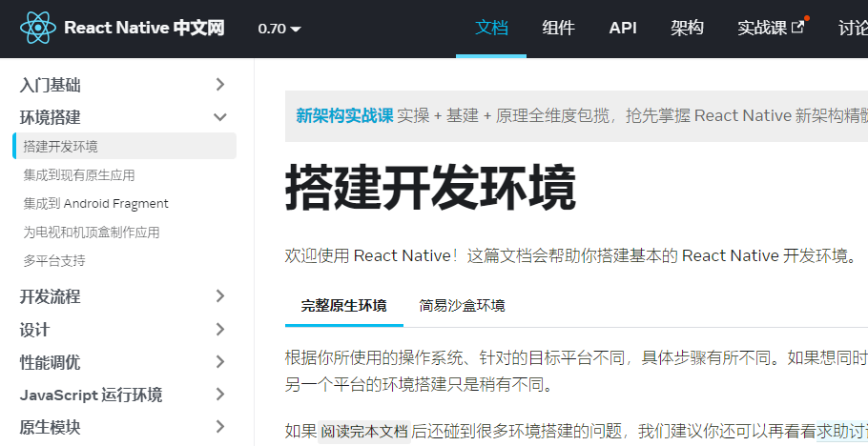868x446 pixels.
Task: Click the React Native atom logo
Action: coord(37,28)
